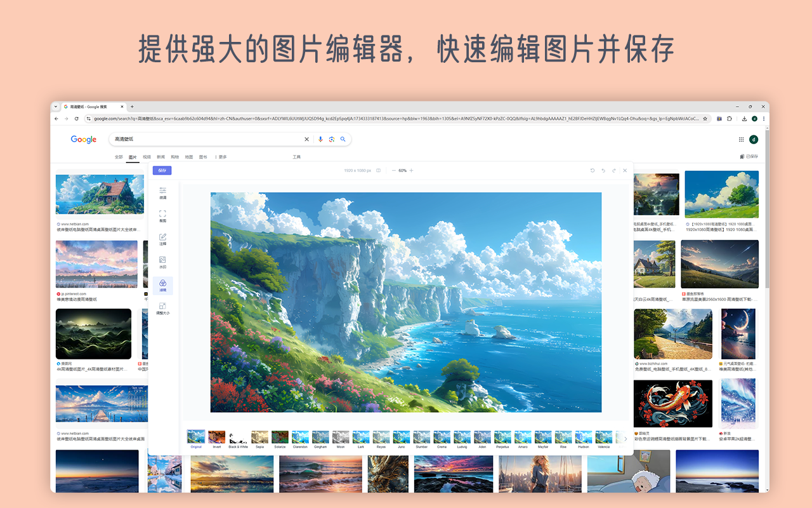Screen dimensions: 812x508
Task: Select the 微调 (fine-tune) tool in editor sidebar
Action: pyautogui.click(x=162, y=193)
